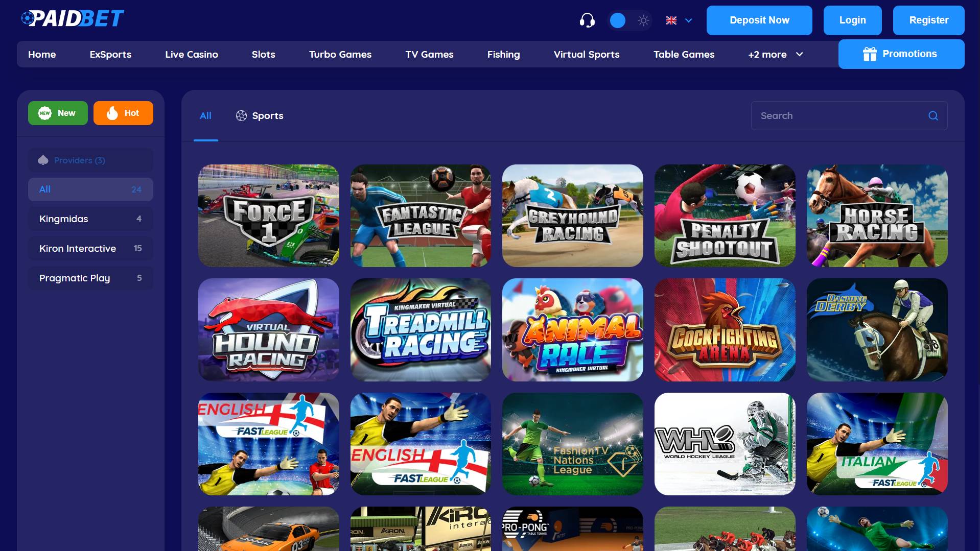Switch to light mode sun icon
This screenshot has width=980, height=551.
pyautogui.click(x=643, y=20)
